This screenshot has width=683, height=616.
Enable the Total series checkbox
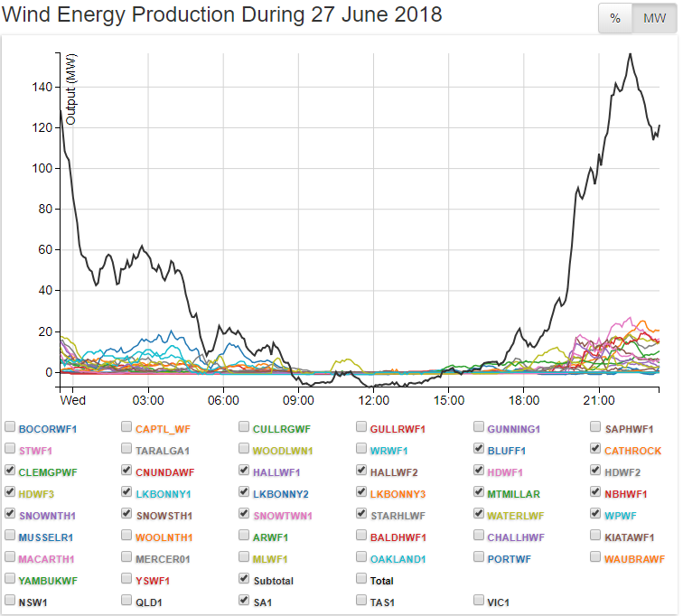tap(361, 579)
